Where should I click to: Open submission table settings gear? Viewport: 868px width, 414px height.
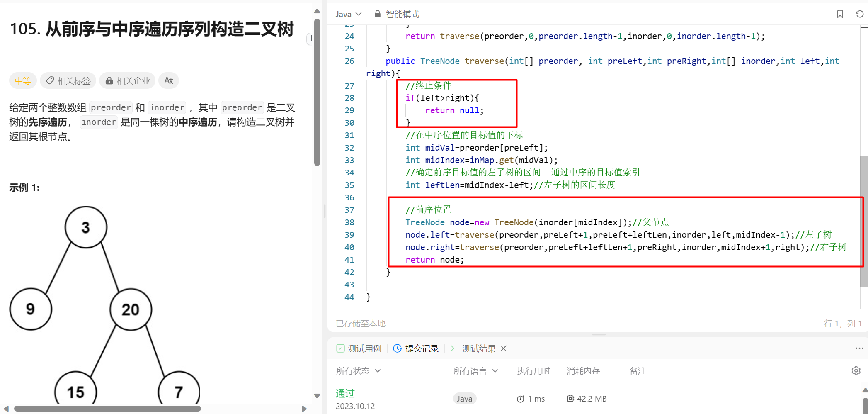pos(856,371)
